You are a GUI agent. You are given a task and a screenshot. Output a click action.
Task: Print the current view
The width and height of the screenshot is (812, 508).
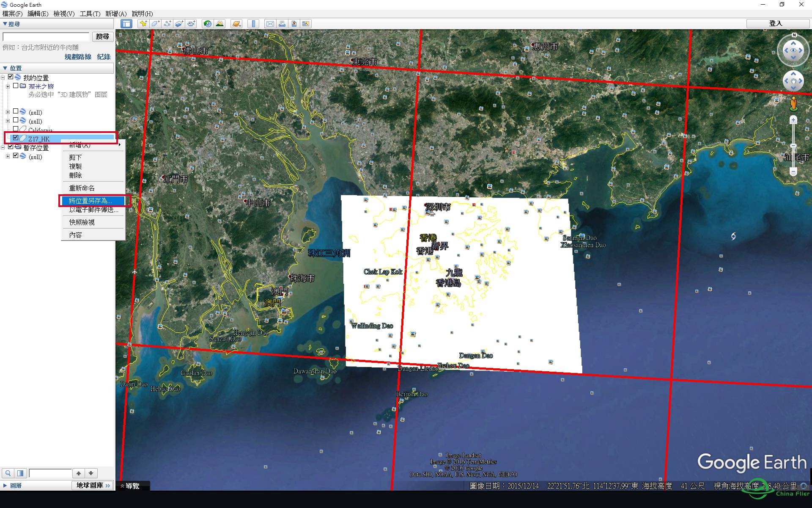click(282, 24)
